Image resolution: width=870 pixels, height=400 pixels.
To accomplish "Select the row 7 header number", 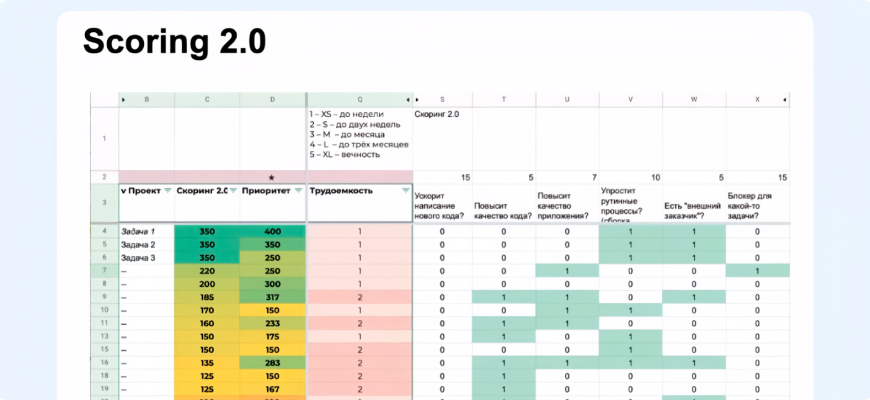I will [104, 271].
